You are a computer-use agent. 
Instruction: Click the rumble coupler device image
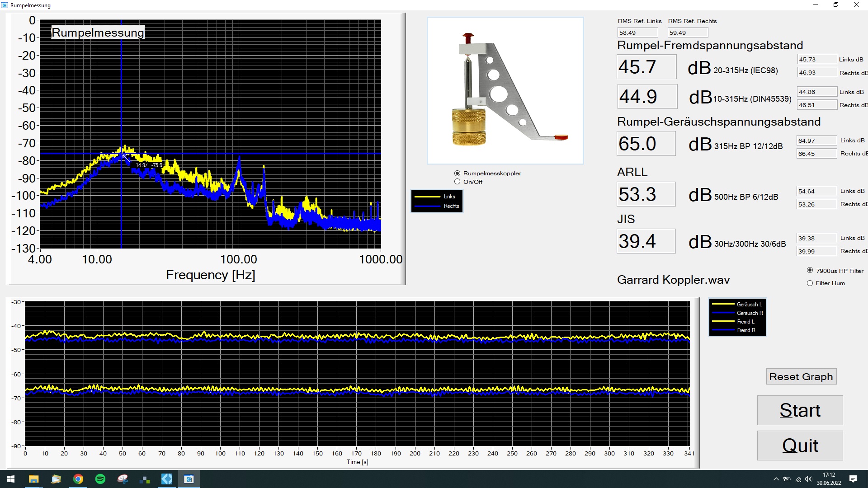[x=505, y=91]
